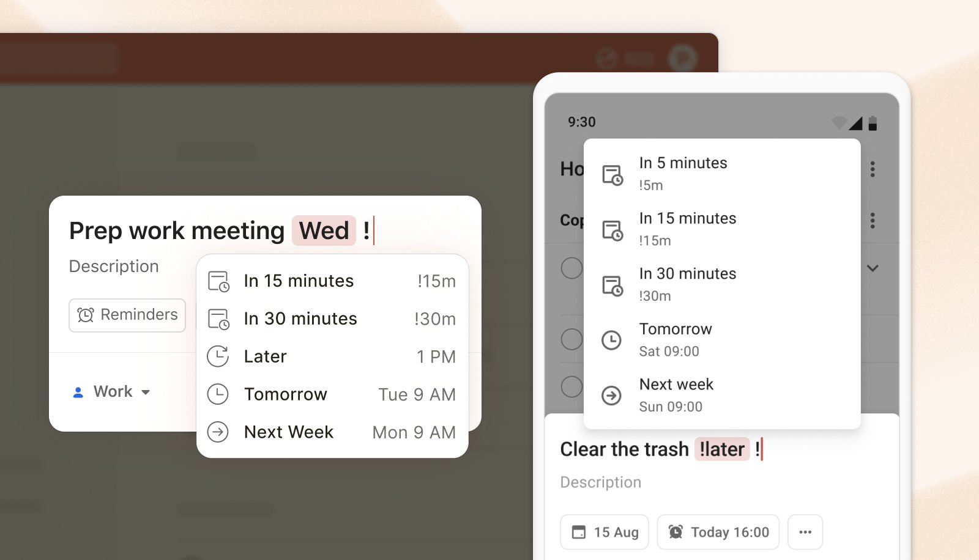The image size is (979, 560).
Task: Check the second task circle
Action: 571,339
